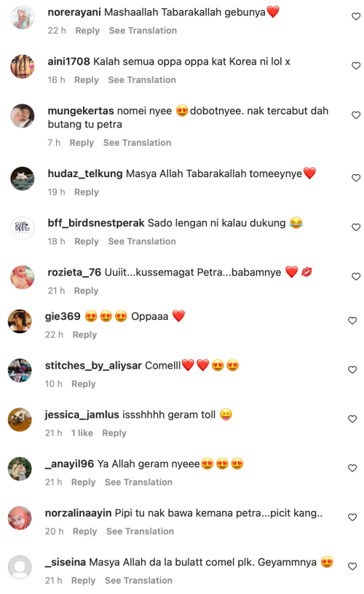See translation of norzalinaayin's comment

point(140,531)
